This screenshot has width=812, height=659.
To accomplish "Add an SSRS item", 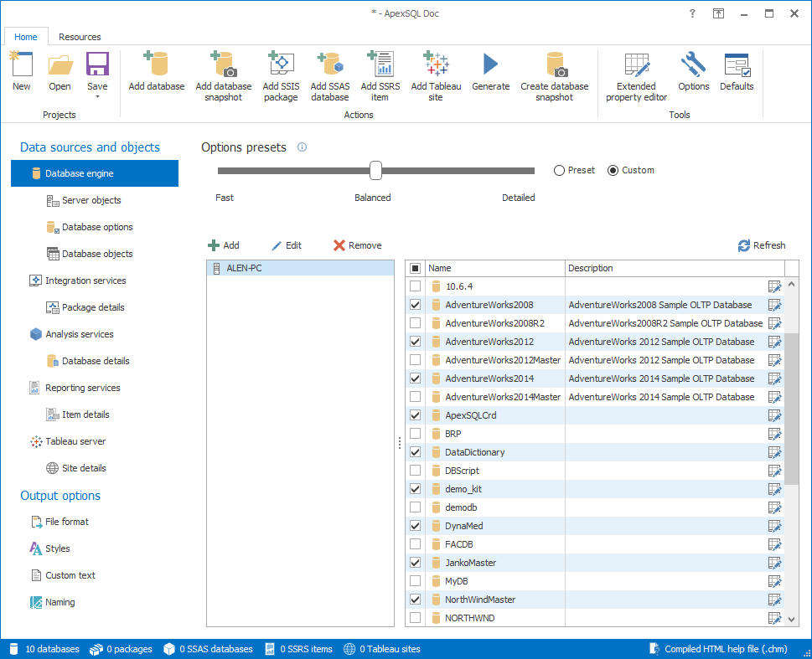I will [x=380, y=76].
